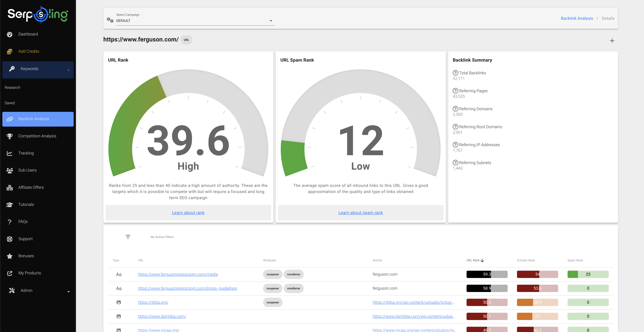Select Tracking menu item
Viewport: 644px width, 332px height.
click(x=38, y=153)
